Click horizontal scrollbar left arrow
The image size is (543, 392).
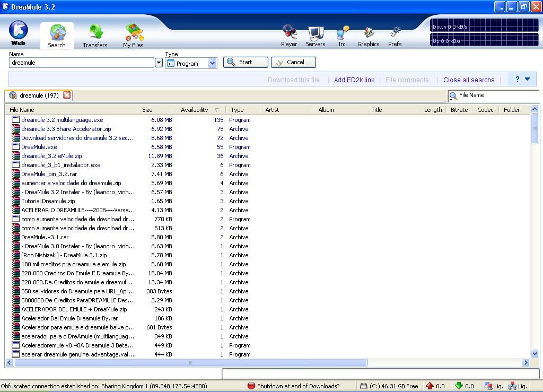[10, 363]
